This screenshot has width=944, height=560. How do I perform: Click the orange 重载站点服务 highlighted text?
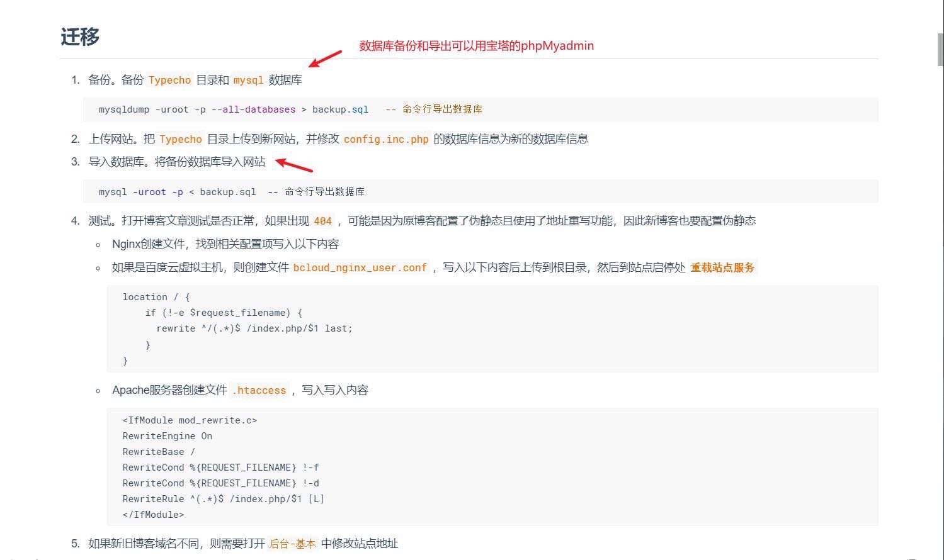[x=722, y=267]
